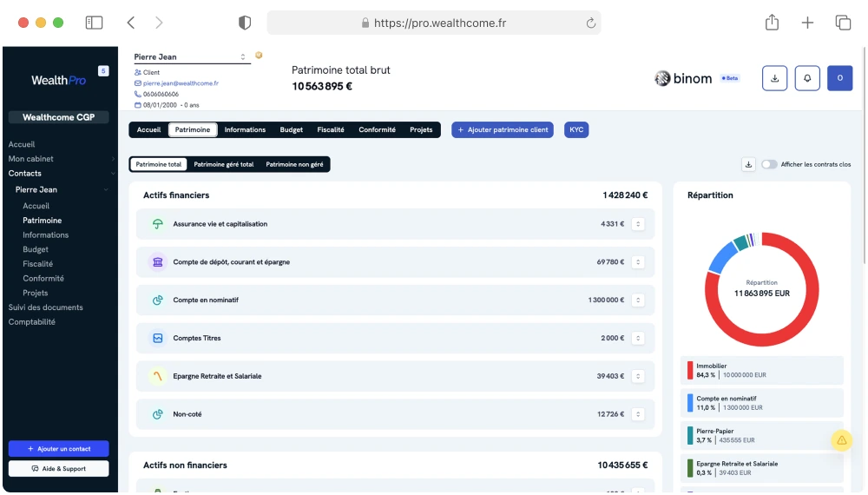Viewport: 868px width, 495px height.
Task: Expand the Non-coté row chevron
Action: point(638,414)
